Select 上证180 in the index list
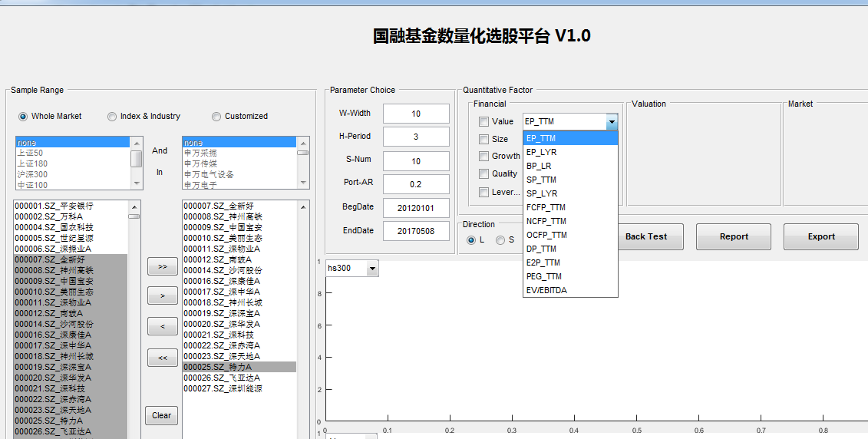 pyautogui.click(x=73, y=163)
